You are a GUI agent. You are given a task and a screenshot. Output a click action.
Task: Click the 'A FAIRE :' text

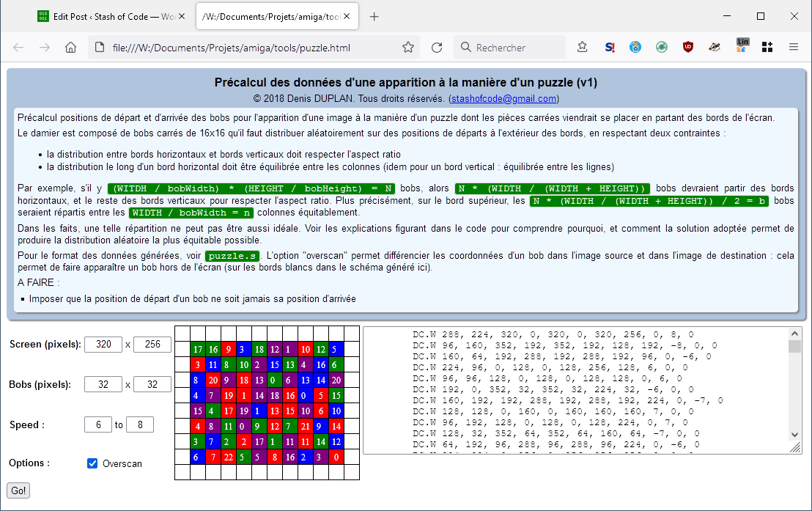pos(38,282)
